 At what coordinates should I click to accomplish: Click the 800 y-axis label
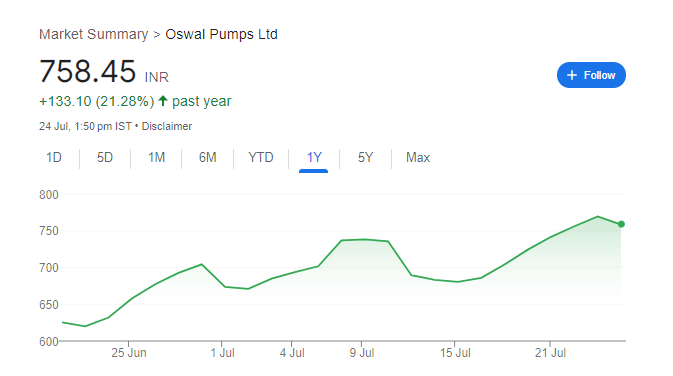[x=49, y=195]
